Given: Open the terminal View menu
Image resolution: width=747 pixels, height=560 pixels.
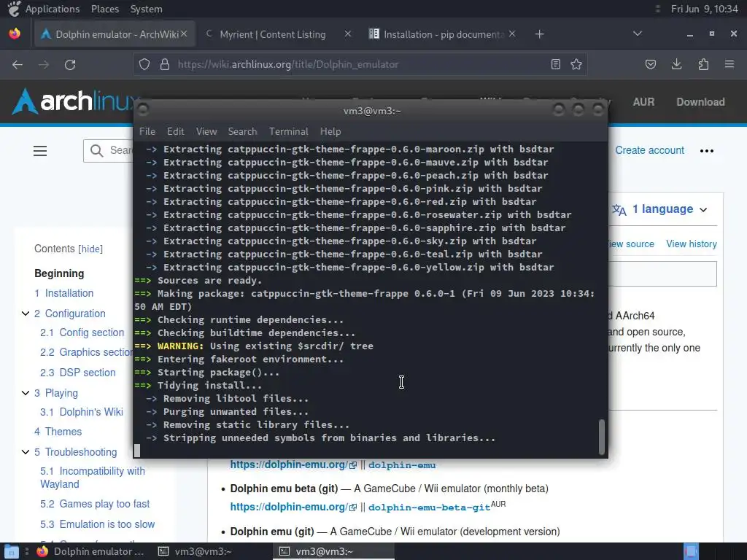Looking at the screenshot, I should 206,131.
